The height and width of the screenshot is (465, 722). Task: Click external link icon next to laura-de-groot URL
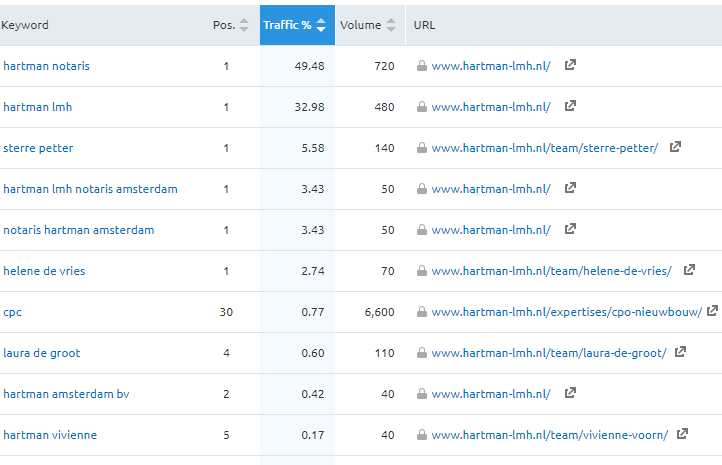(x=681, y=353)
